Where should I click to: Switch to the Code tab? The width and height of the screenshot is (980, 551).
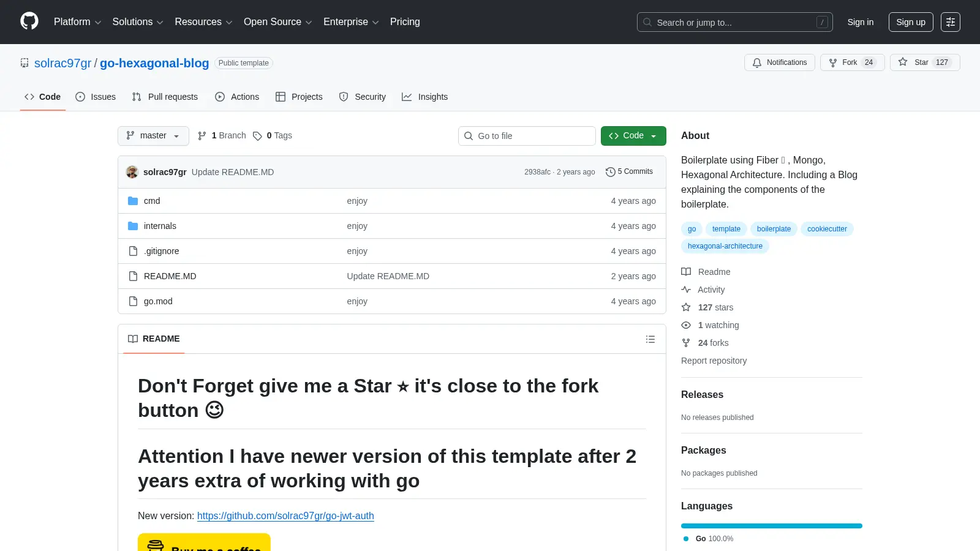point(43,97)
